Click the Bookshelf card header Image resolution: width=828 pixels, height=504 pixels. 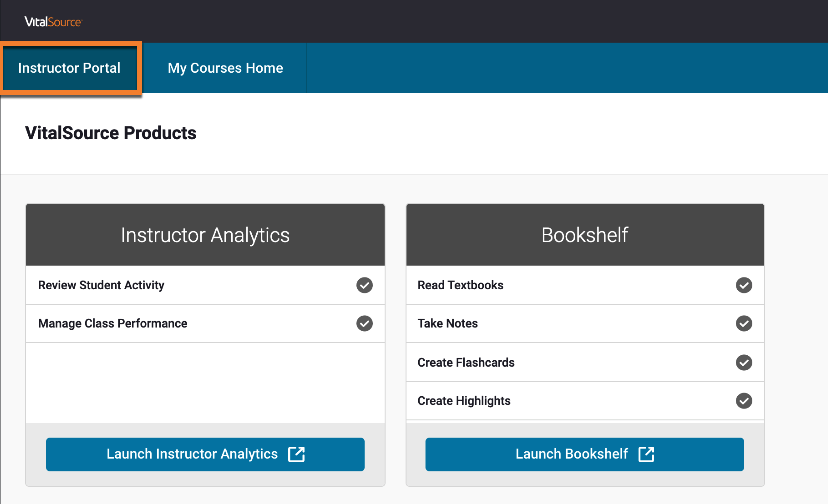(585, 235)
